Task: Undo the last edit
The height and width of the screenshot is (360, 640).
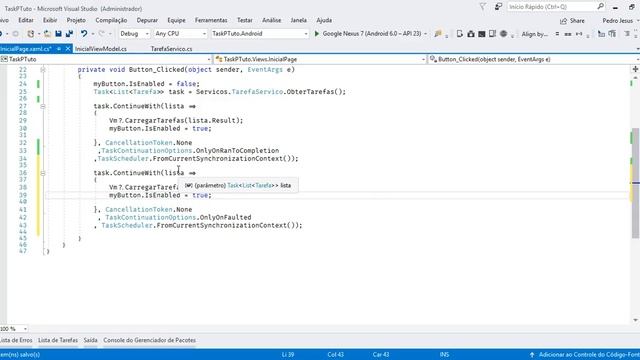Action: point(84,33)
